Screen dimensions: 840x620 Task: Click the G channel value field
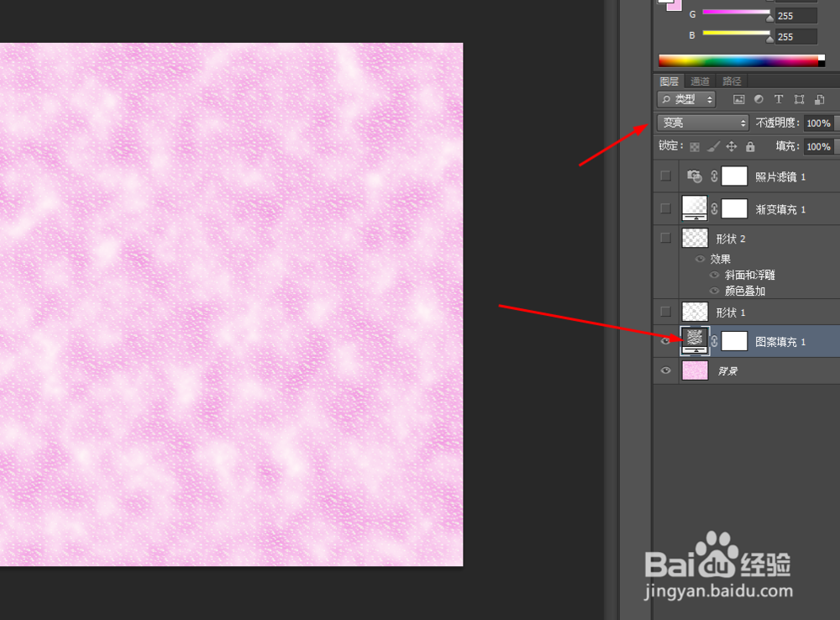pyautogui.click(x=796, y=15)
